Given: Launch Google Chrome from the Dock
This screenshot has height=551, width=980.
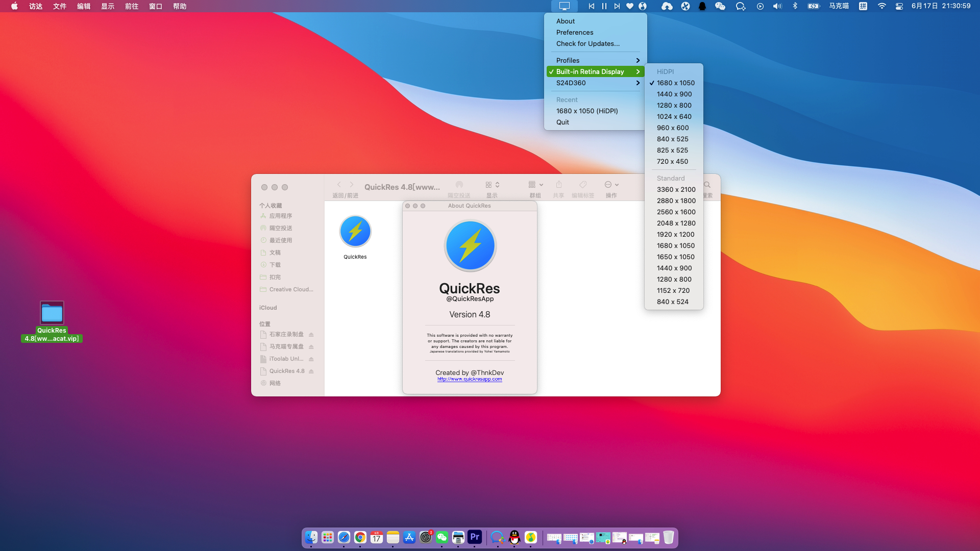Looking at the screenshot, I should (360, 537).
